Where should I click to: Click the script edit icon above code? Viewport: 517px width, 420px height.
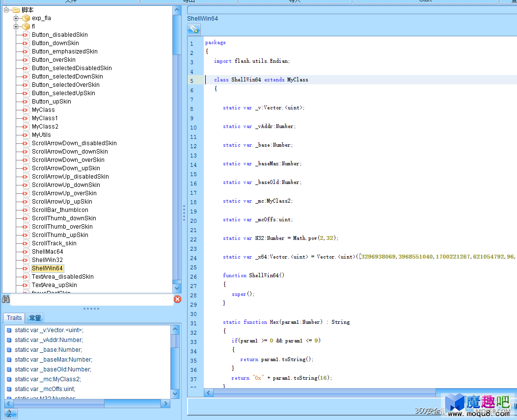click(x=194, y=29)
